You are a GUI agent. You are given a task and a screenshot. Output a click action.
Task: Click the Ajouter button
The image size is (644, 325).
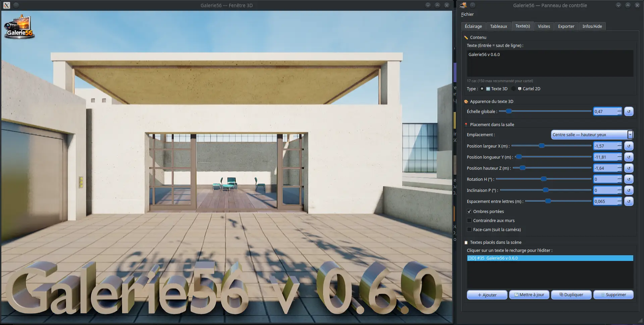point(487,295)
